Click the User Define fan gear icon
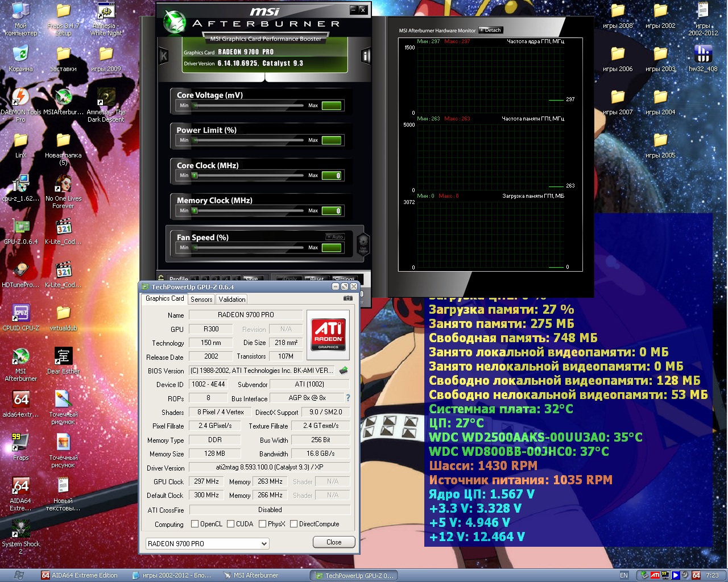Viewport: 728px width, 582px height. 363,243
